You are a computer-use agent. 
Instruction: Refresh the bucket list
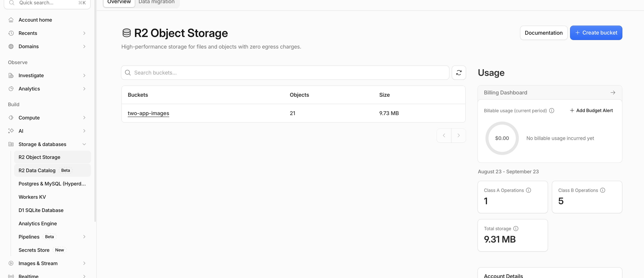(x=459, y=73)
